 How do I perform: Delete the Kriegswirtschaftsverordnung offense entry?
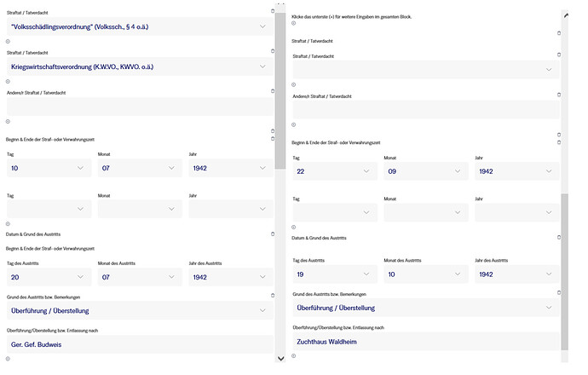(x=273, y=51)
